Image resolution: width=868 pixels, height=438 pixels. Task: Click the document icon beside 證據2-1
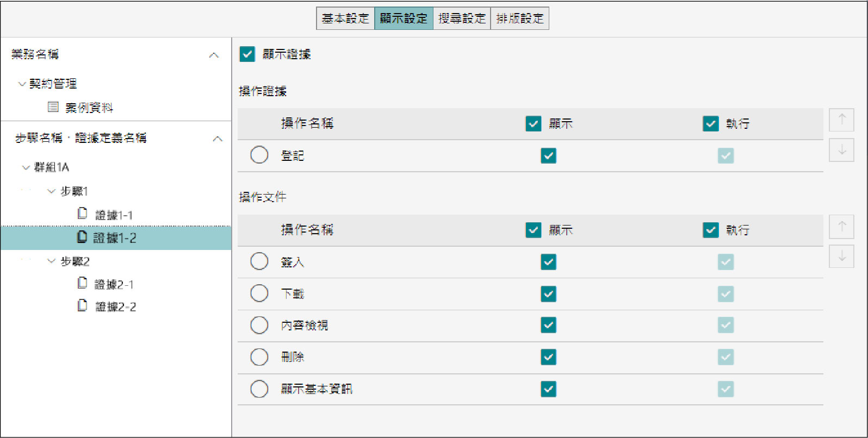83,283
